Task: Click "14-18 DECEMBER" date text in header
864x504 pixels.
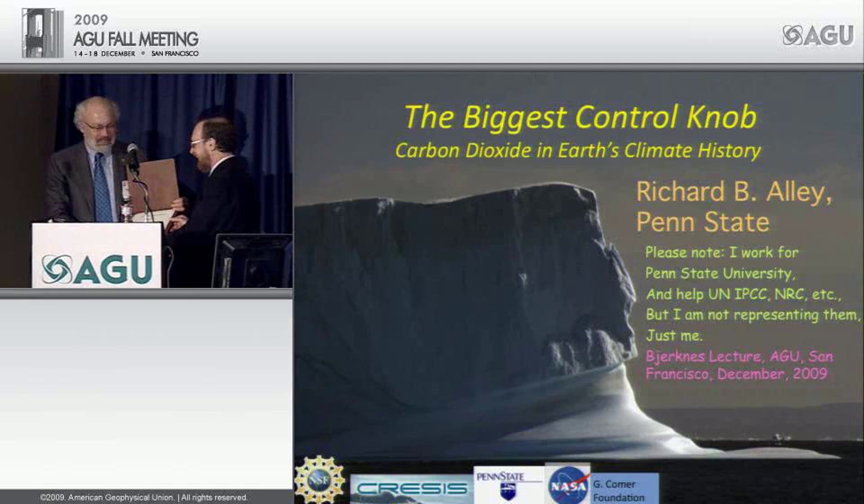Action: [104, 54]
